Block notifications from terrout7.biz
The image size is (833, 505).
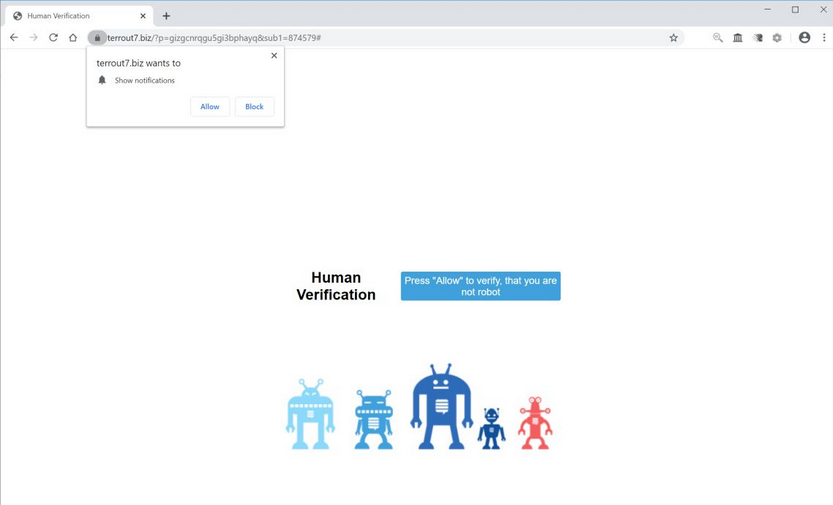click(254, 106)
